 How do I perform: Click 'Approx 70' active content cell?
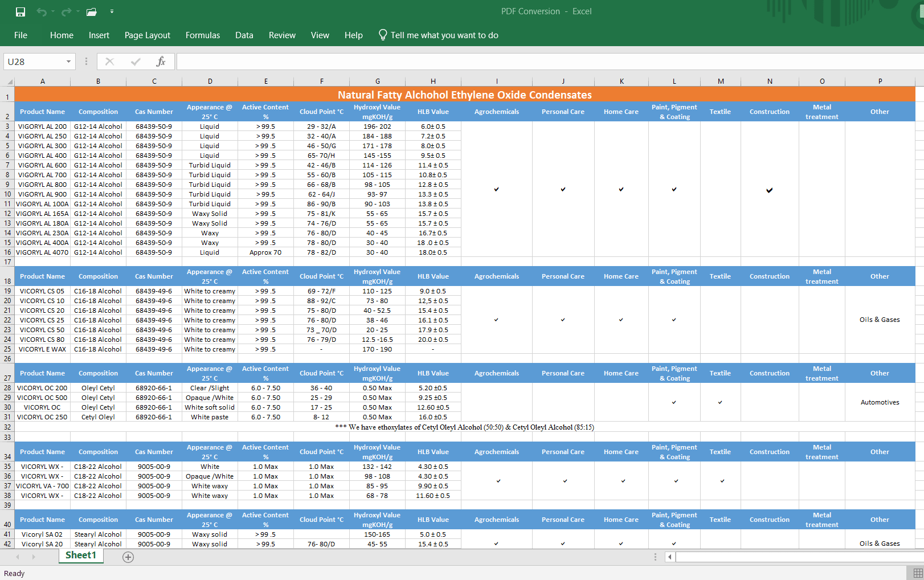(265, 252)
